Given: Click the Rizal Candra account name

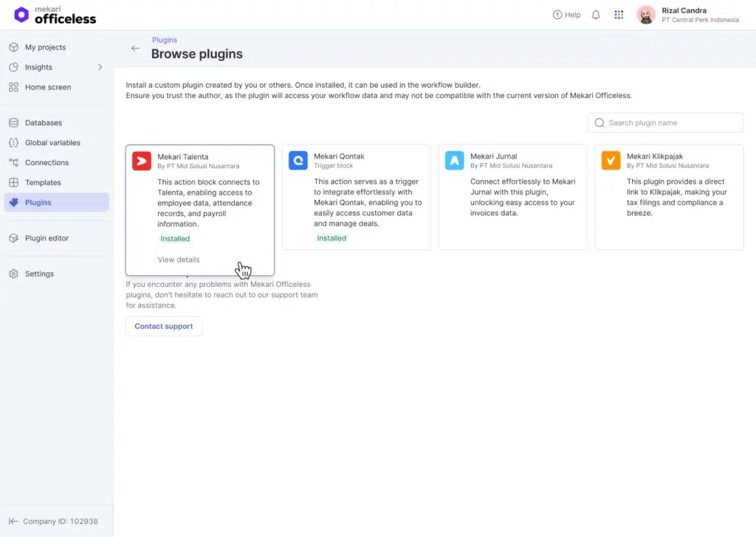Looking at the screenshot, I should [684, 10].
